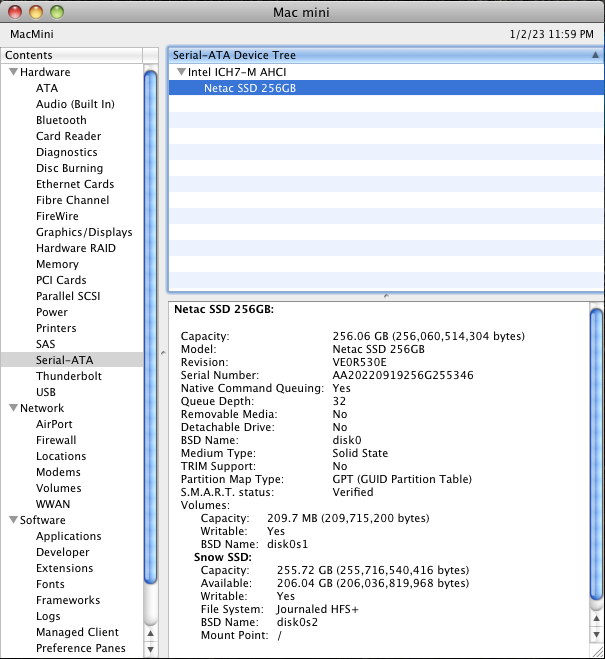Select Firewall network entry
This screenshot has width=605, height=659.
pyautogui.click(x=56, y=440)
